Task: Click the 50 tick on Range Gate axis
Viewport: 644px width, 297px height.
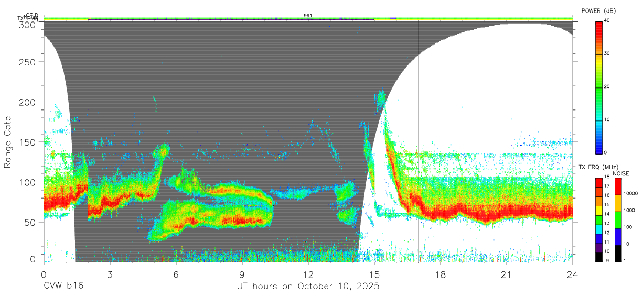Action: point(30,222)
